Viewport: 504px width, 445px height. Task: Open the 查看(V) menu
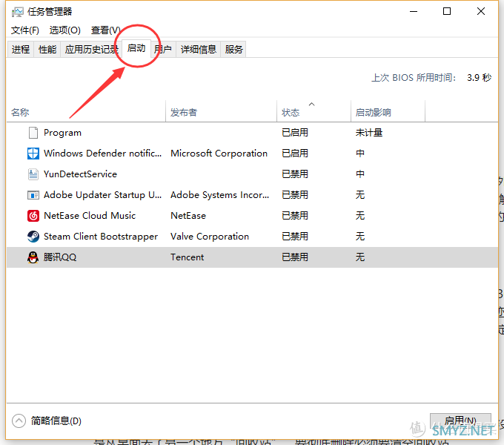tap(106, 30)
